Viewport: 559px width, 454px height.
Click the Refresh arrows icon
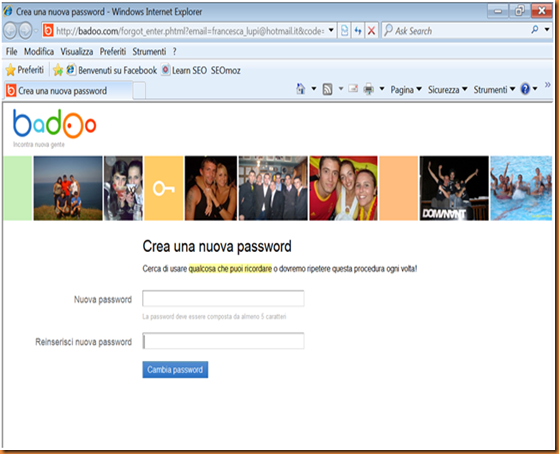358,31
